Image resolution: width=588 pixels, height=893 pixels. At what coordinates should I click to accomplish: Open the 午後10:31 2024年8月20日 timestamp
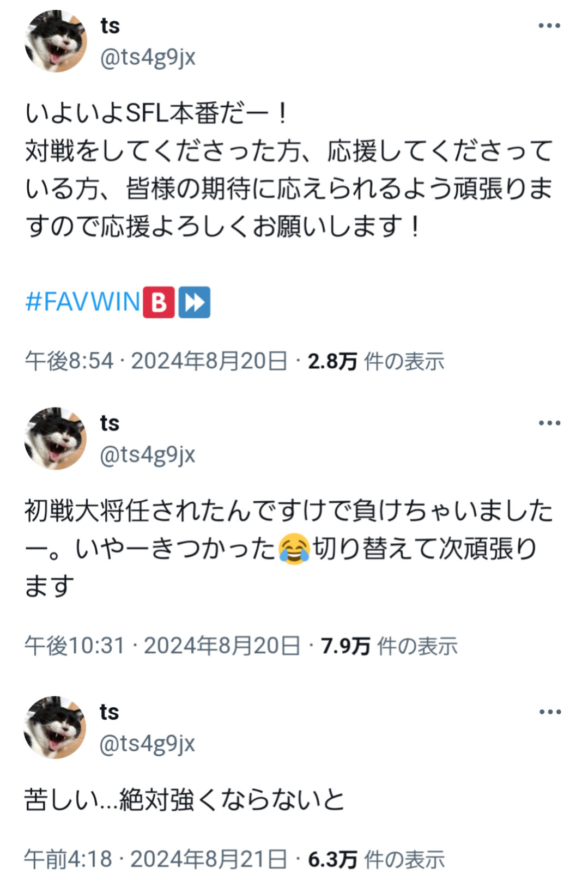click(x=162, y=646)
